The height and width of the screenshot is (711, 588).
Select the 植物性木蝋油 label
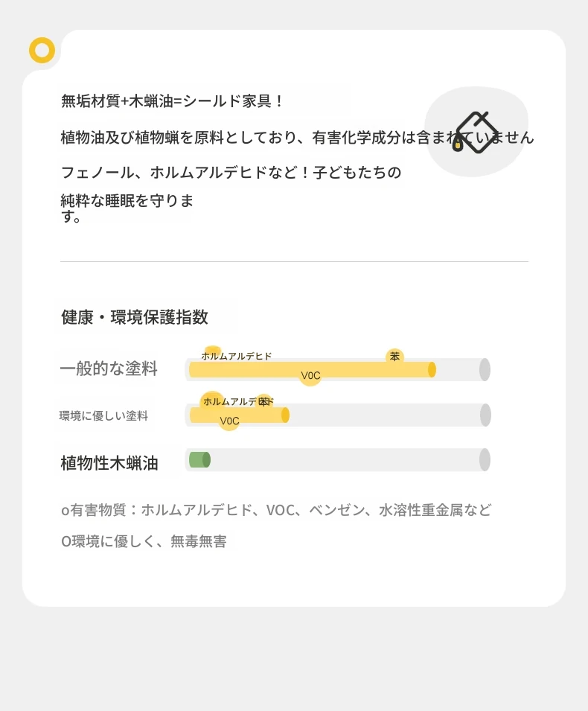pyautogui.click(x=109, y=463)
